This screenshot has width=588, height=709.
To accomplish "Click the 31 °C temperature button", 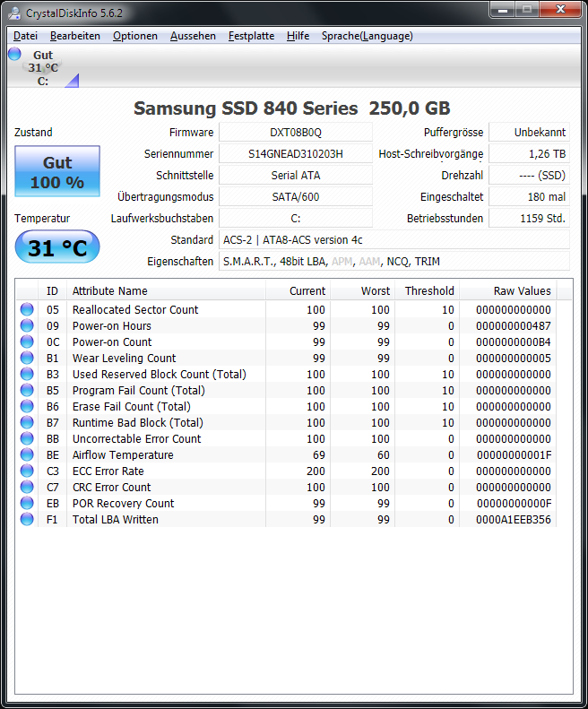I will pos(57,246).
